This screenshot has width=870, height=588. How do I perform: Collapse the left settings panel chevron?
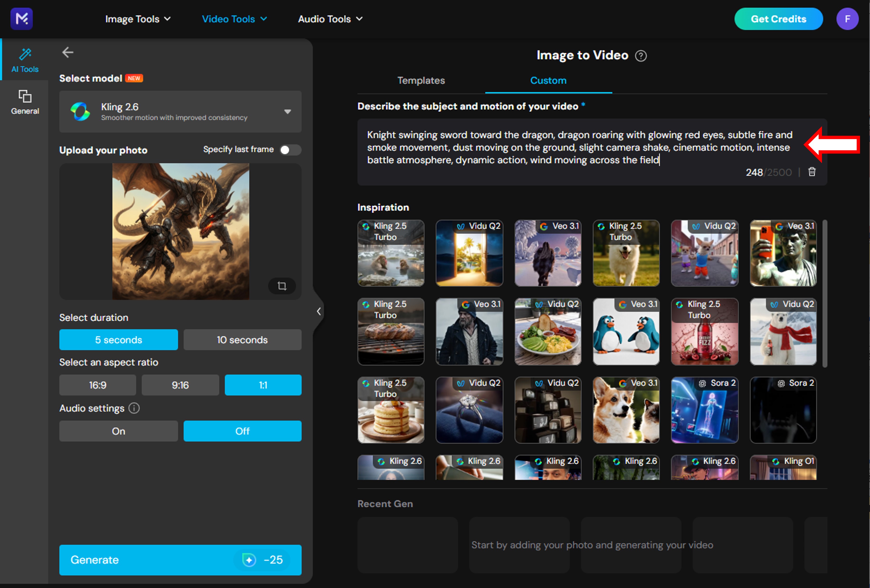318,311
